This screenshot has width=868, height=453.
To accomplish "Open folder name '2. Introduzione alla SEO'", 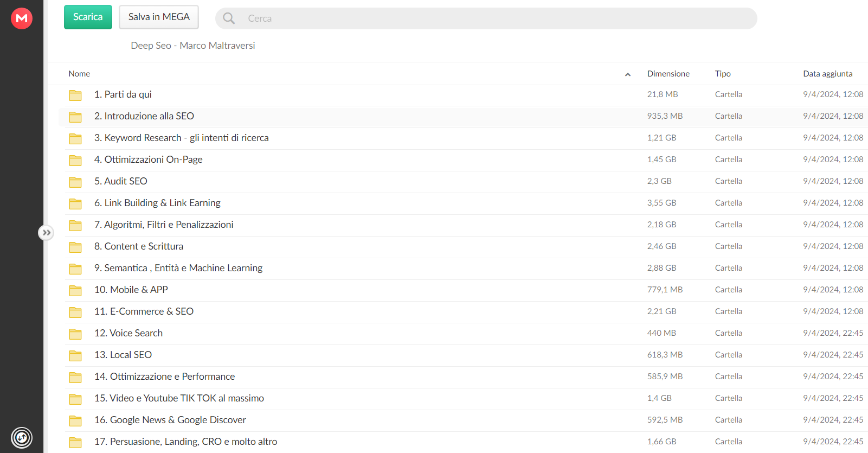I will coord(144,116).
